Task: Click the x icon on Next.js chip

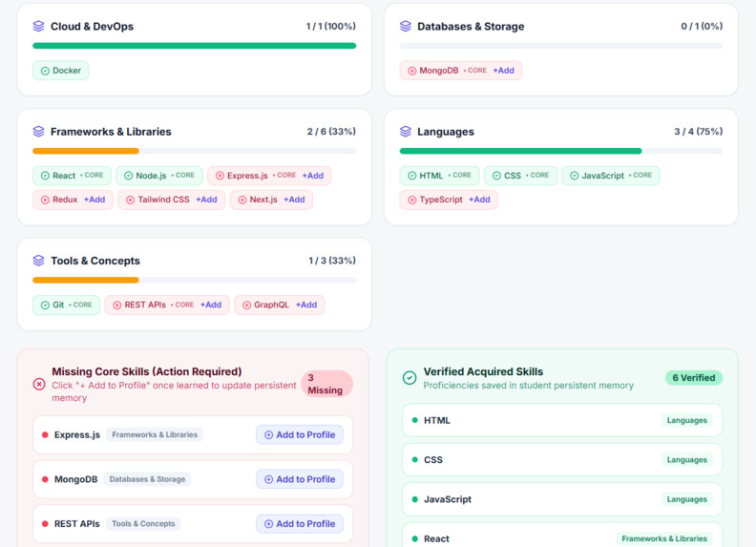Action: tap(242, 200)
